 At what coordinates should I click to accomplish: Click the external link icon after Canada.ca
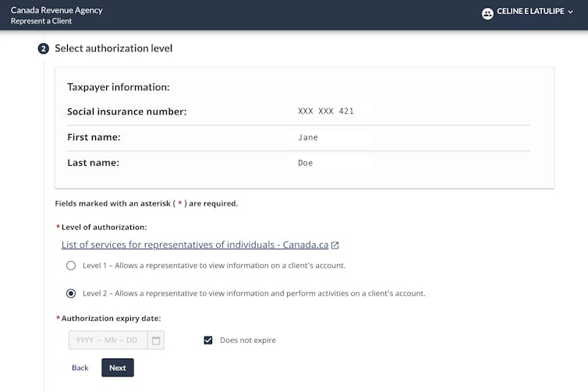(x=335, y=245)
